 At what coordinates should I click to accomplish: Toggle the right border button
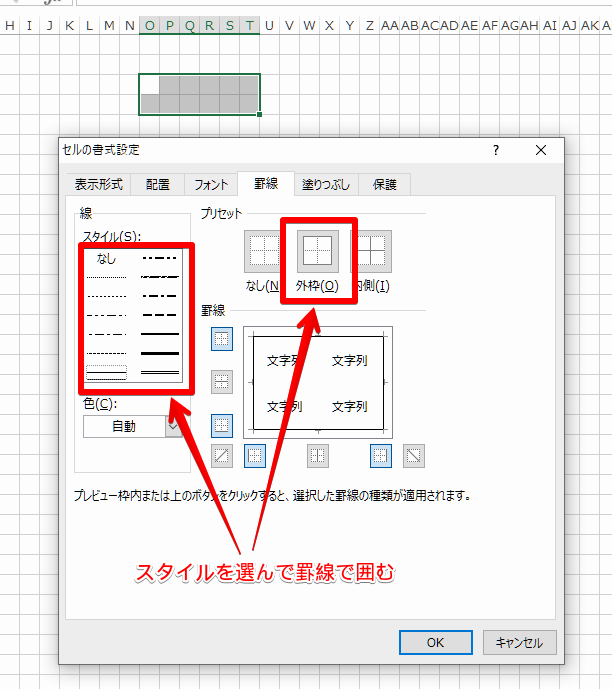(380, 456)
